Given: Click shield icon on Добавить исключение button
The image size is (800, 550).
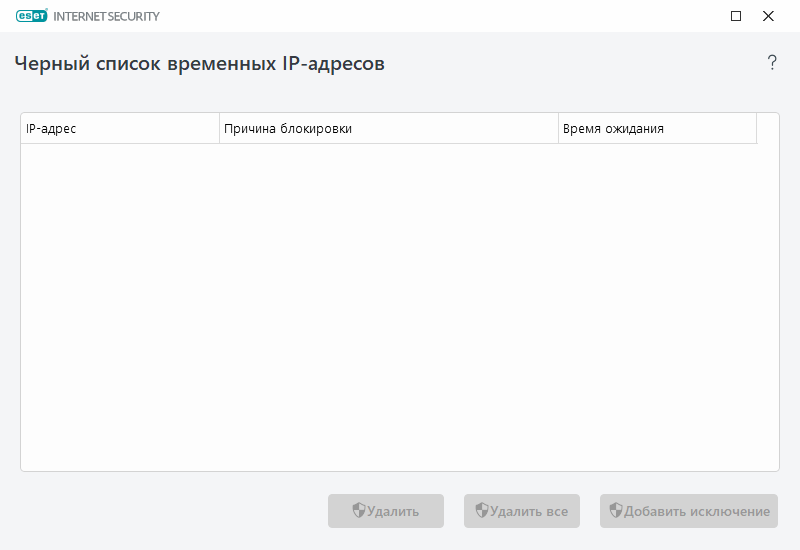Looking at the screenshot, I should [616, 511].
